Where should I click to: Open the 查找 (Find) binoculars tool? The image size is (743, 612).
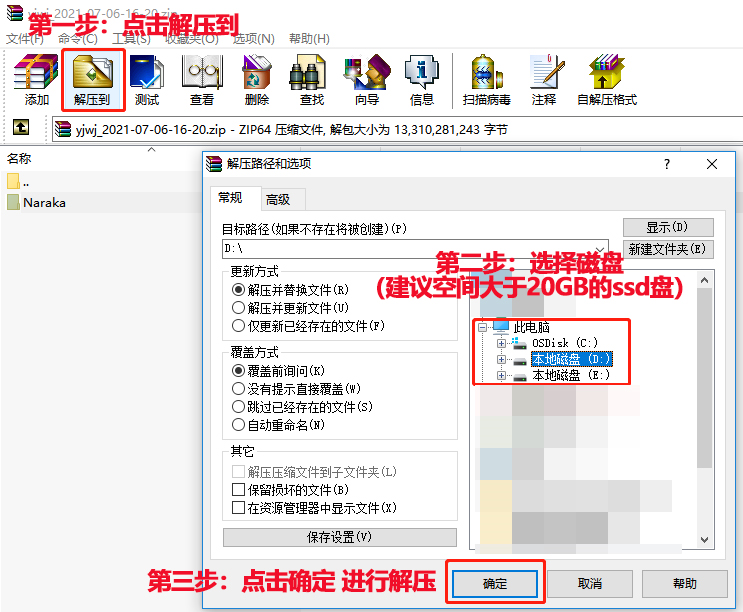click(311, 79)
